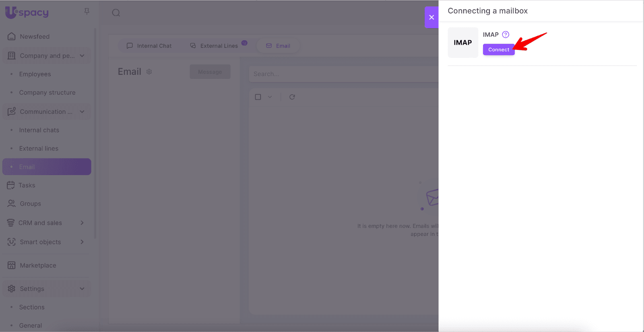Open dropdown arrow beside select-all checkbox

point(270,97)
